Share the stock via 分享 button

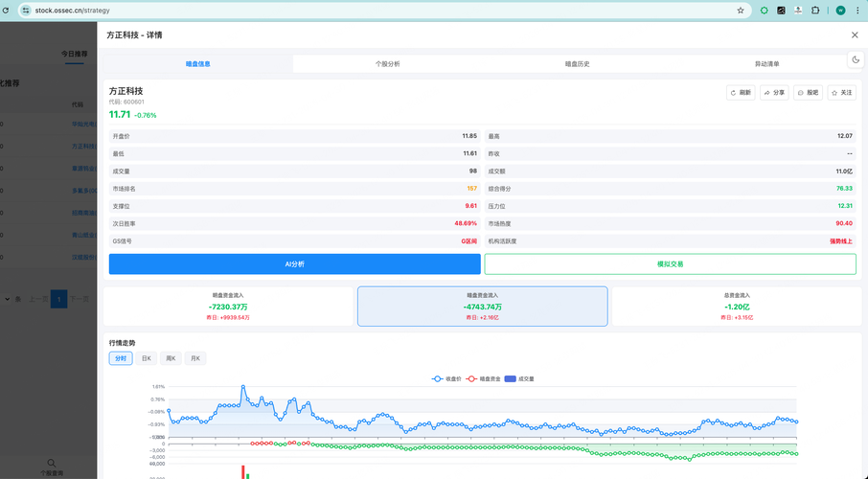(774, 93)
